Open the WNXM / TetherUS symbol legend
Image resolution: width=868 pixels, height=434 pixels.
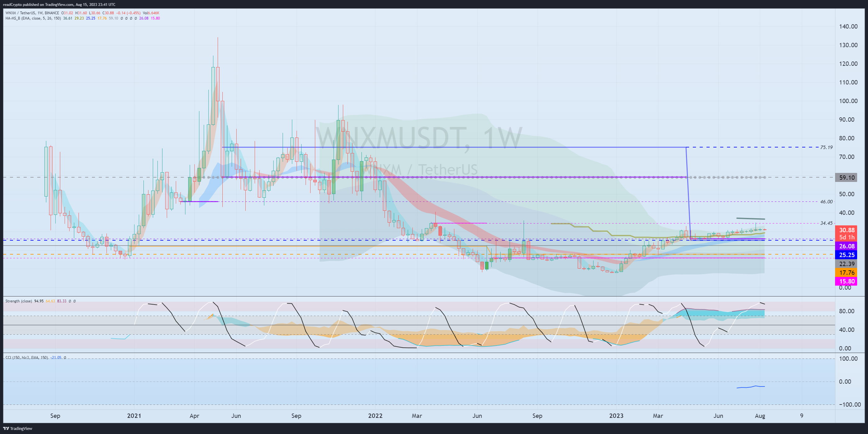point(32,13)
